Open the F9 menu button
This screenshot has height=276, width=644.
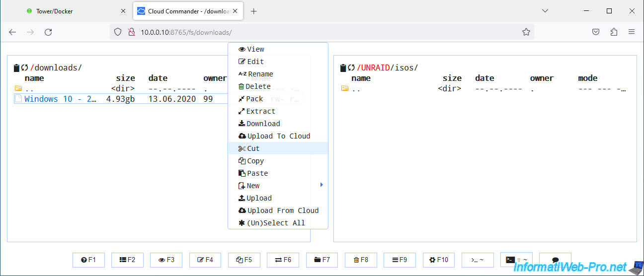tap(400, 260)
